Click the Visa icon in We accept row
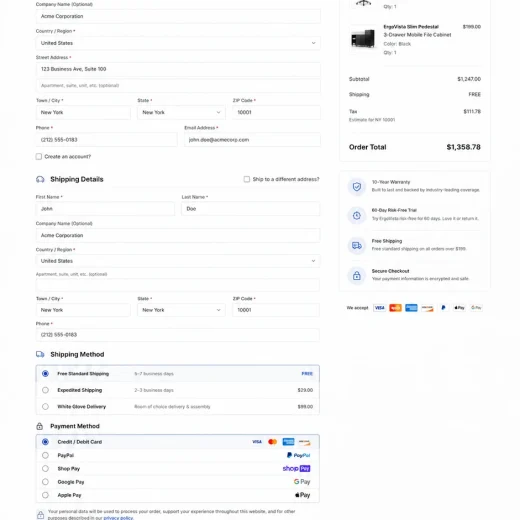Image resolution: width=520 pixels, height=520 pixels. click(x=379, y=308)
